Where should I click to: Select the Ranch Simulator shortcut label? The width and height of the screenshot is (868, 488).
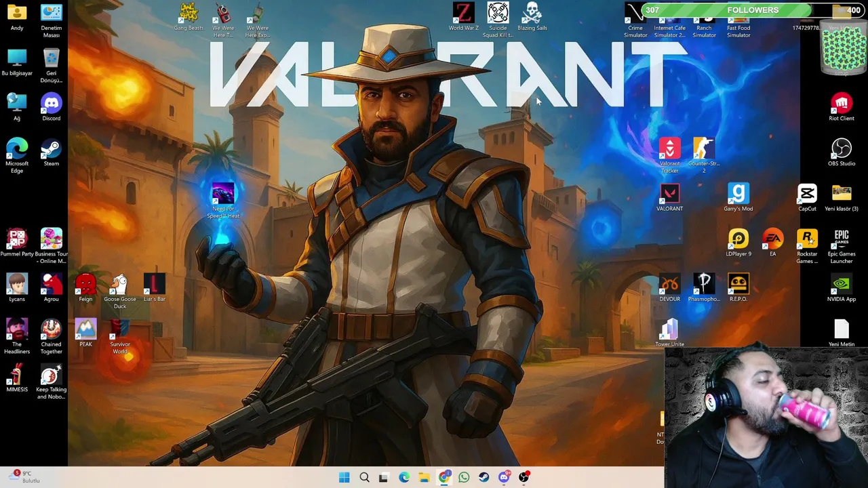coord(704,31)
